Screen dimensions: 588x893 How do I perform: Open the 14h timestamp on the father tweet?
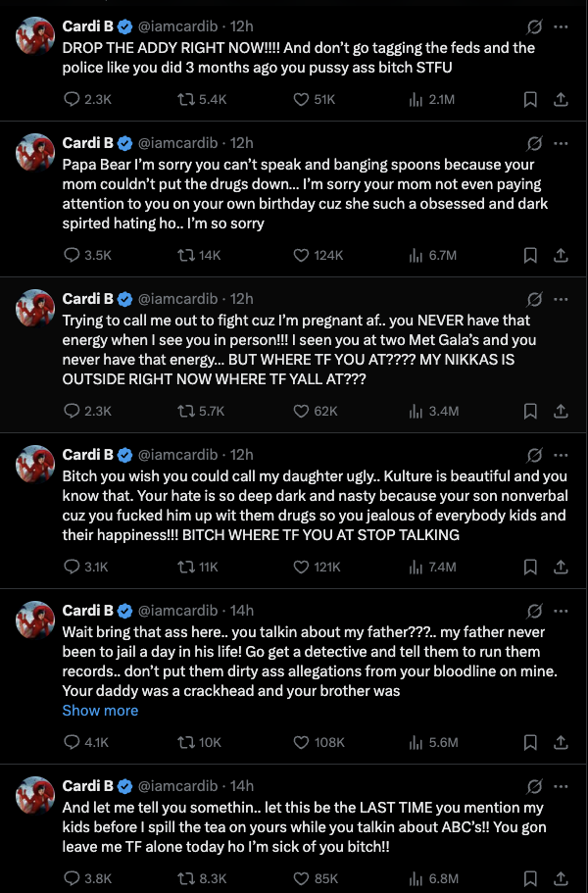point(242,611)
